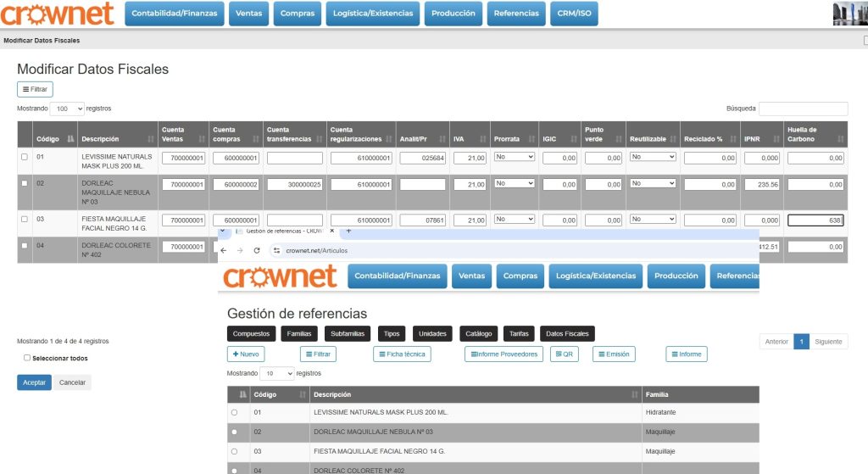The width and height of the screenshot is (868, 474).
Task: Open Familias tab in Gestión de referencias
Action: pos(299,334)
